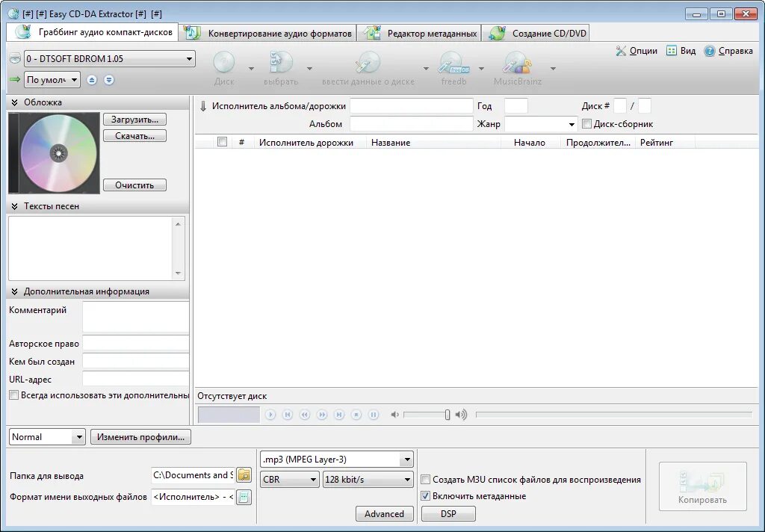This screenshot has height=532, width=765.
Task: Open the Жанр genre dropdown
Action: pyautogui.click(x=541, y=124)
